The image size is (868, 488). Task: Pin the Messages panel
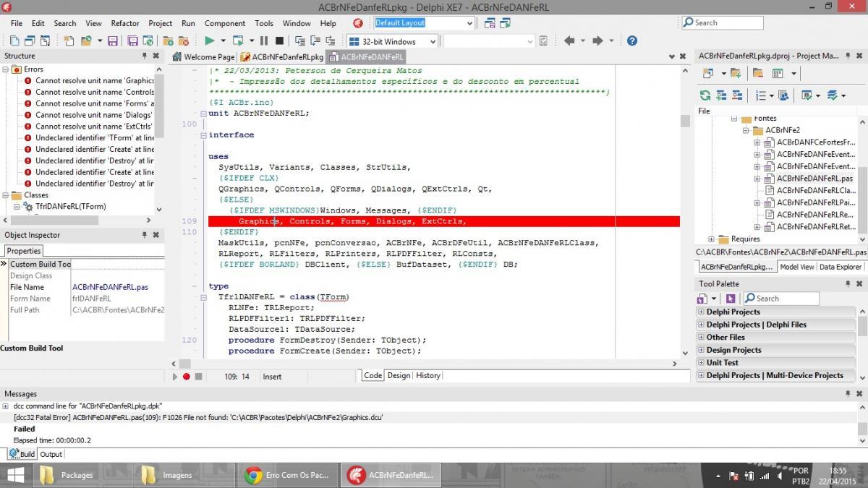pos(849,394)
